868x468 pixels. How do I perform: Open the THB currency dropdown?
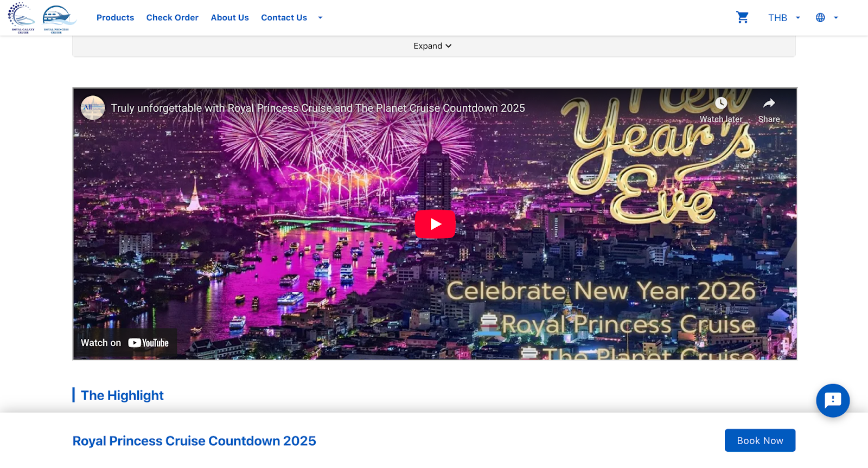784,18
